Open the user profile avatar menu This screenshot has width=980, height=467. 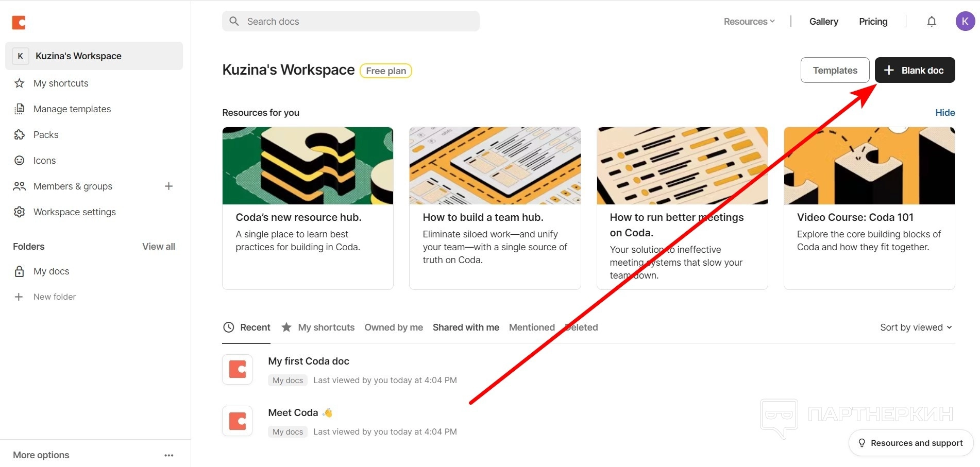[965, 22]
